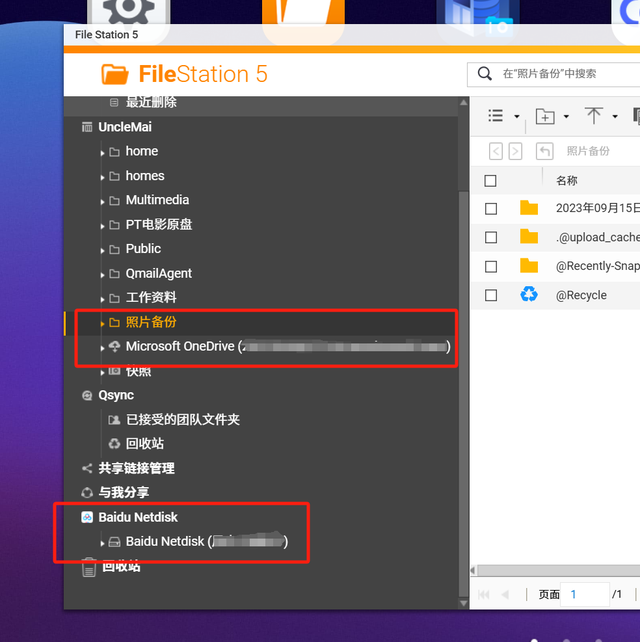
Task: Check the .@upload_cache folder checkbox
Action: [491, 237]
